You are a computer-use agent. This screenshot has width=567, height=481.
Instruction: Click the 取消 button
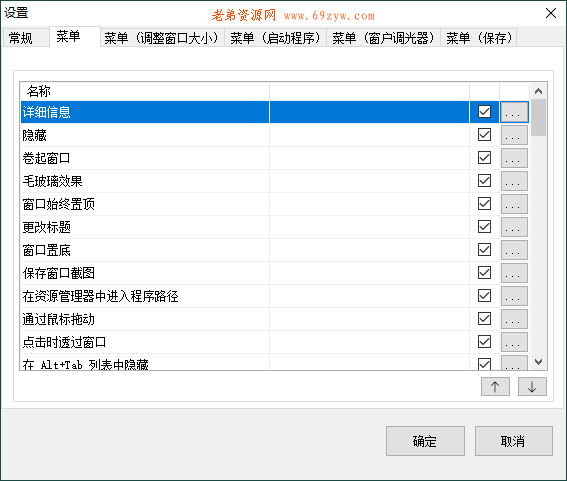coord(513,441)
